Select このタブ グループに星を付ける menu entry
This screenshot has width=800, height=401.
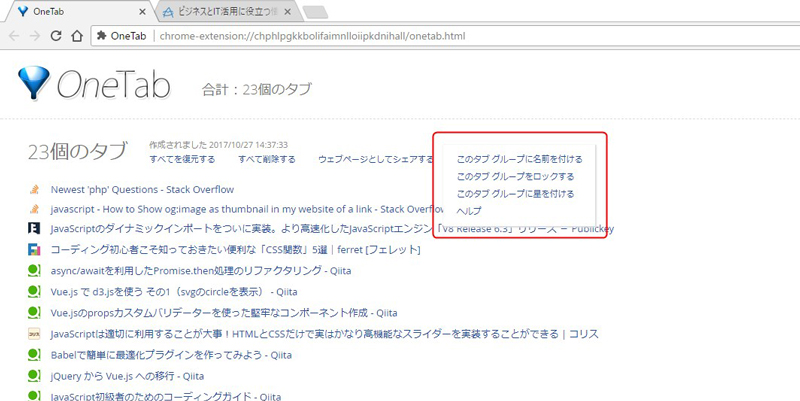pyautogui.click(x=515, y=194)
